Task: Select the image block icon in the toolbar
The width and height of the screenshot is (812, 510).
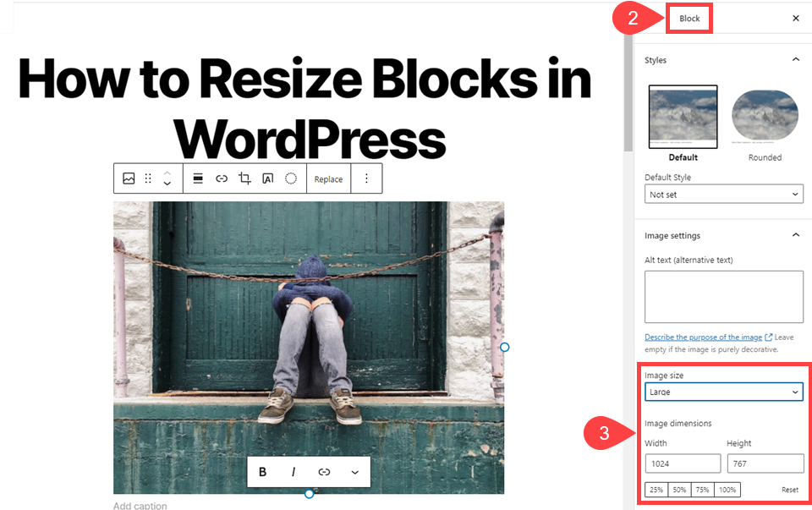Action: [x=129, y=178]
